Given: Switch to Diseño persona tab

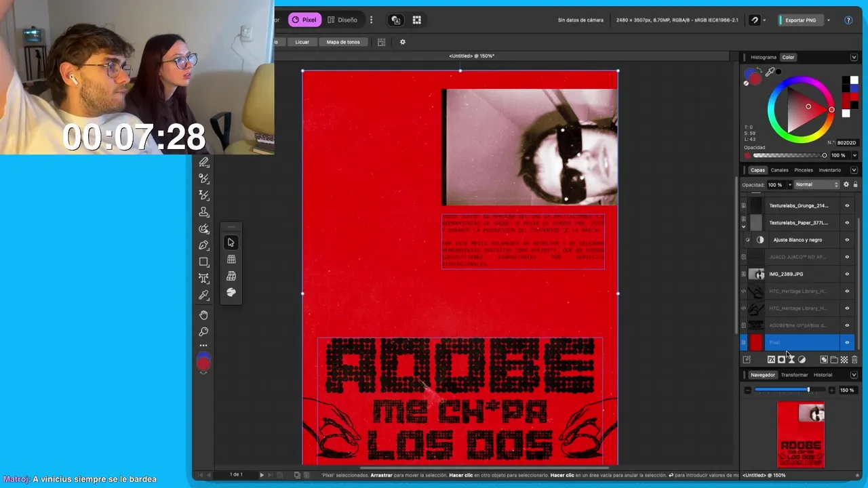Looking at the screenshot, I should [342, 20].
